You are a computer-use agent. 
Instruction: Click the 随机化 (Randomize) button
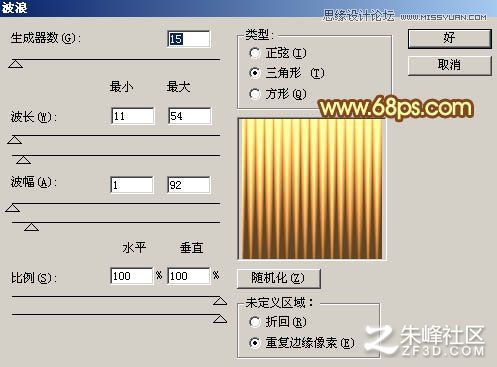click(279, 278)
